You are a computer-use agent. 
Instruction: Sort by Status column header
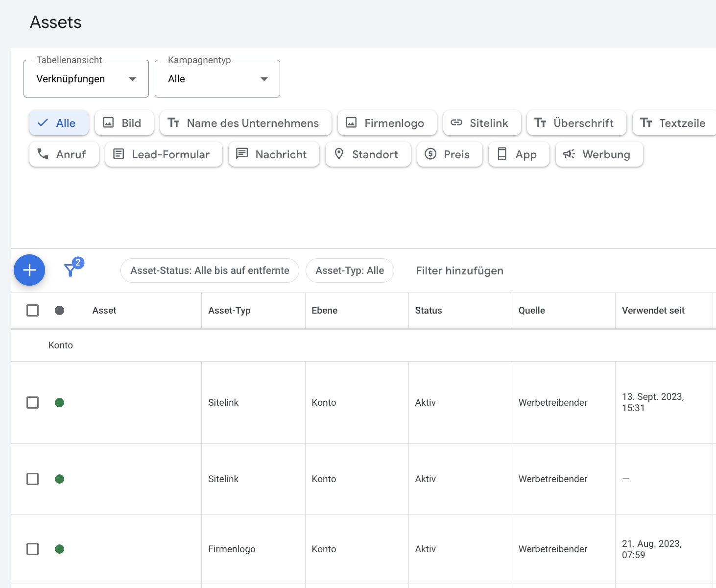point(429,310)
